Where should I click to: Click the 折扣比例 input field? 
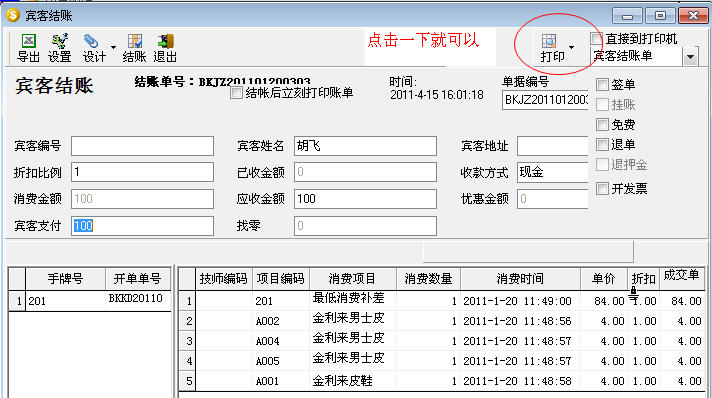(142, 172)
